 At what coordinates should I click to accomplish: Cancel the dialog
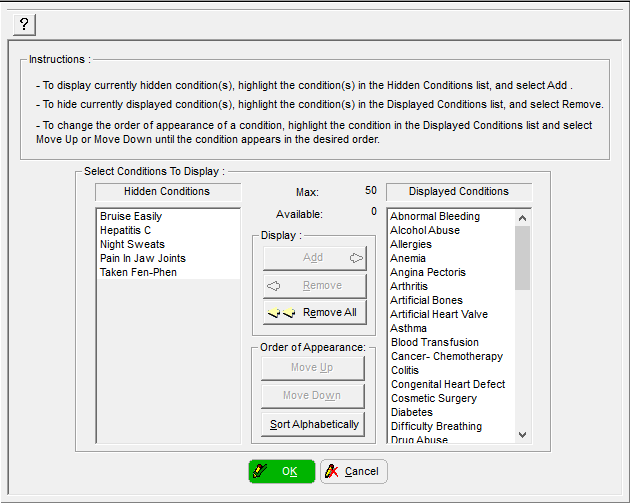[354, 471]
